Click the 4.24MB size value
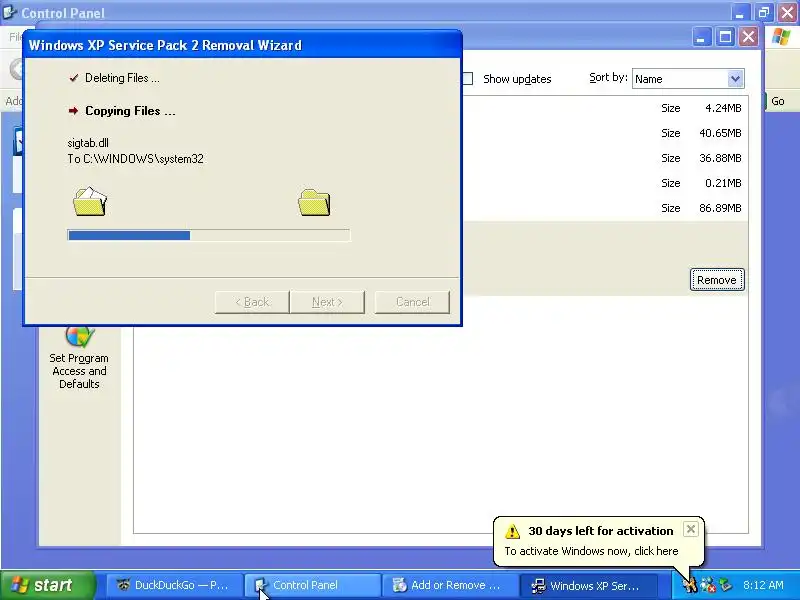Screen dimensions: 800x600 723,108
